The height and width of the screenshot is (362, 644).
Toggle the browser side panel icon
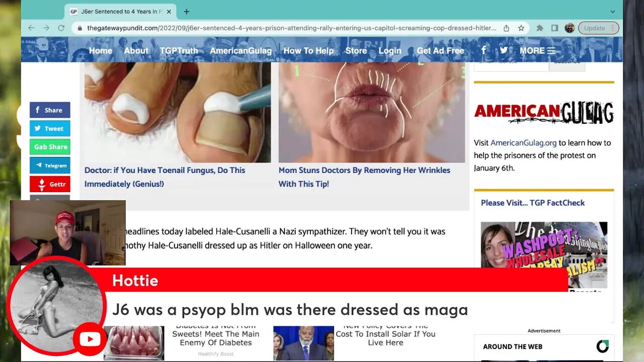click(x=554, y=28)
